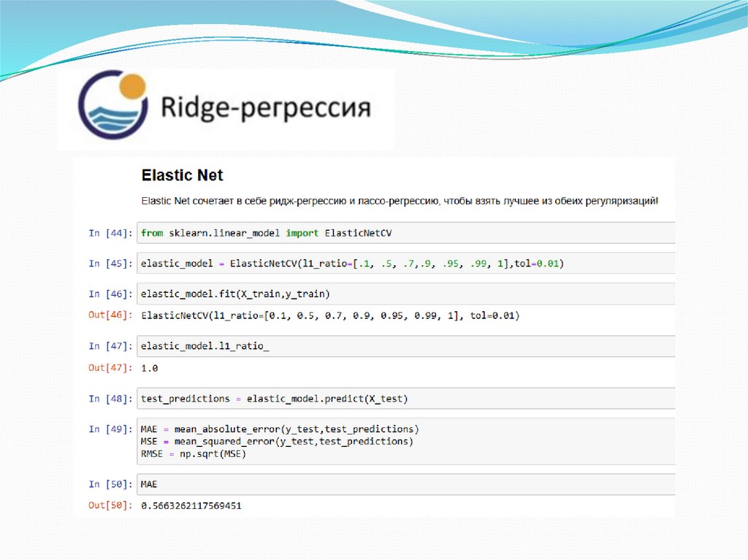Focus the elastic_model.l1_ratio_ code cell

pos(405,346)
